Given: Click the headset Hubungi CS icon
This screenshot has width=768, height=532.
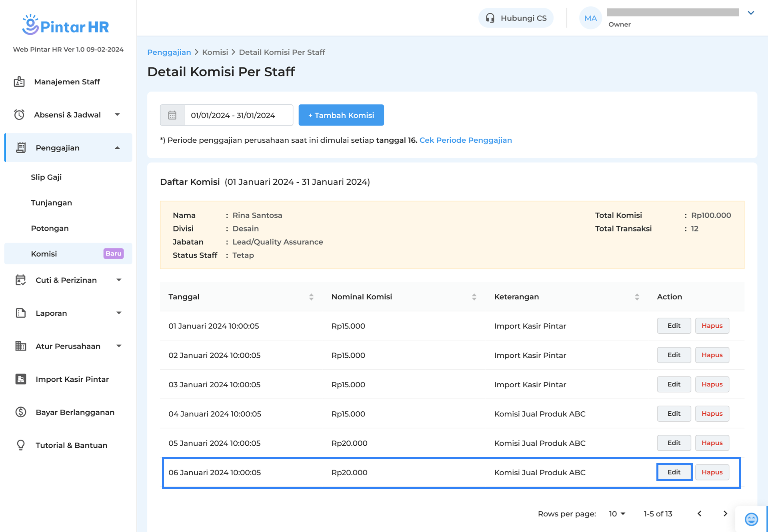Looking at the screenshot, I should coord(490,18).
